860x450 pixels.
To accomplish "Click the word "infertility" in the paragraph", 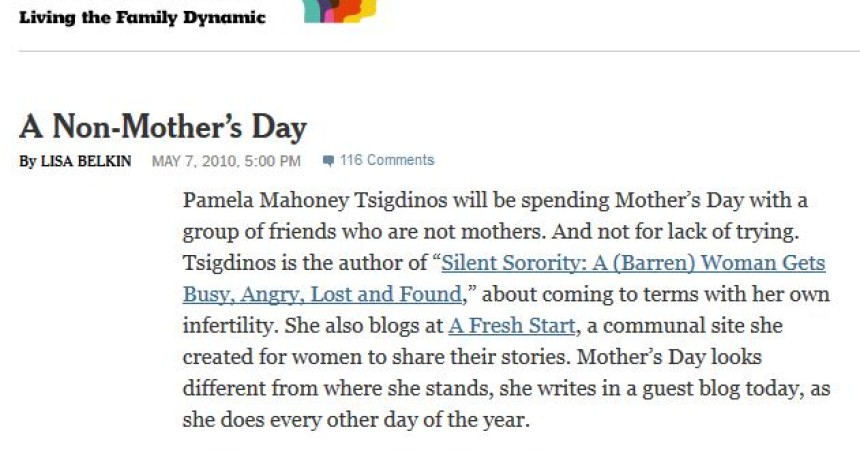I will pos(230,326).
